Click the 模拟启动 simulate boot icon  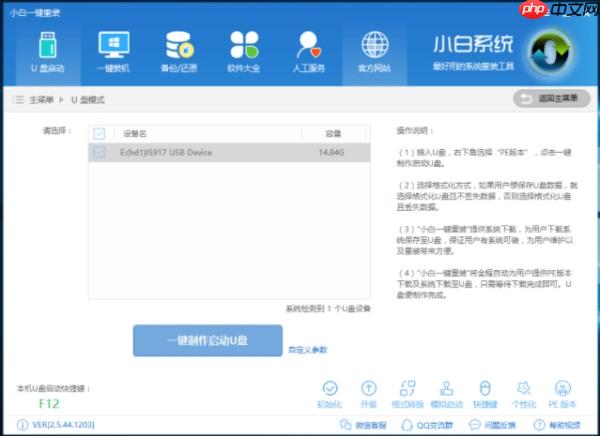click(x=446, y=388)
